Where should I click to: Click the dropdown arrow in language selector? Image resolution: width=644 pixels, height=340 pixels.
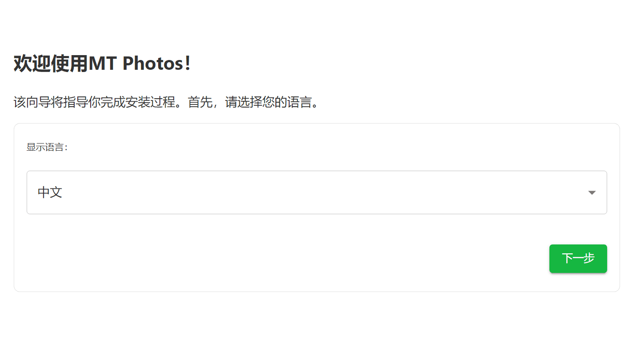pyautogui.click(x=592, y=192)
